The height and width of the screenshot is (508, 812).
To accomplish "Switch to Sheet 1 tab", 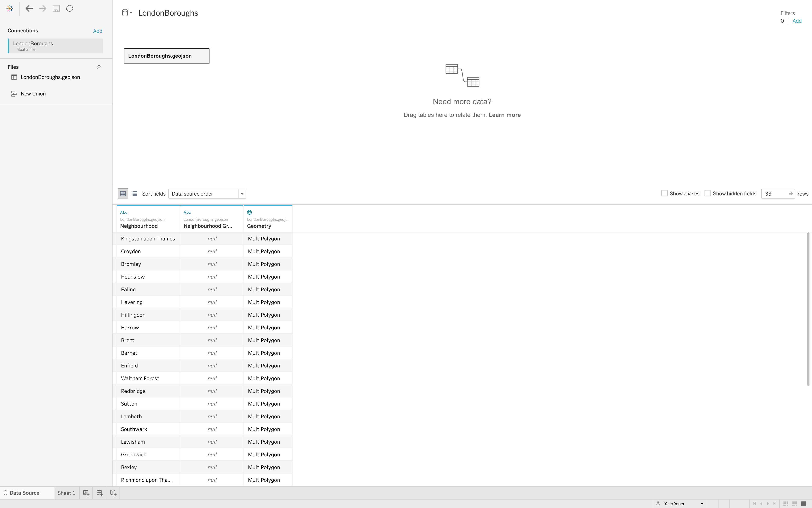I will pyautogui.click(x=66, y=493).
